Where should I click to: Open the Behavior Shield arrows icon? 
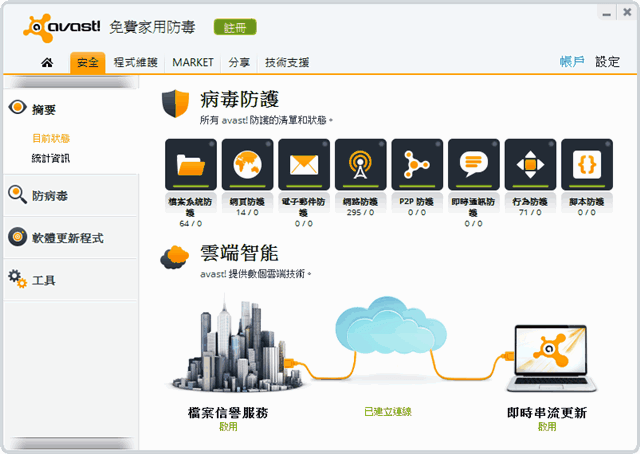[530, 165]
